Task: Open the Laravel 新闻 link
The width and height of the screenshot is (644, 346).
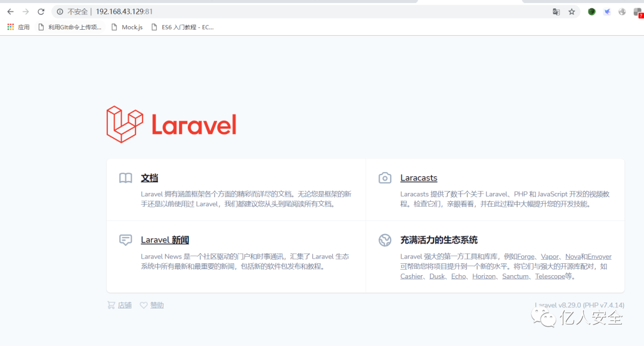Action: pyautogui.click(x=165, y=240)
